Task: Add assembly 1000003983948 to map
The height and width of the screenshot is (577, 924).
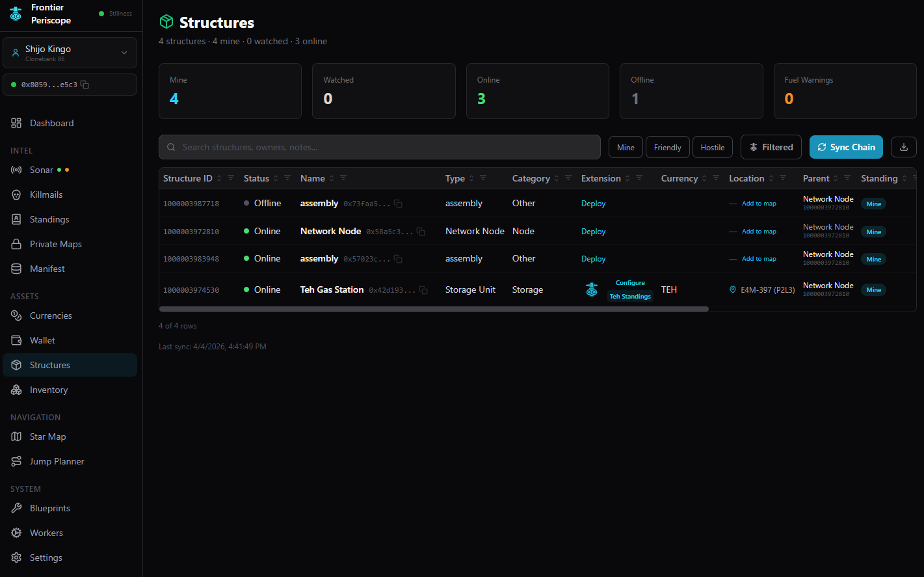Action: tap(759, 259)
